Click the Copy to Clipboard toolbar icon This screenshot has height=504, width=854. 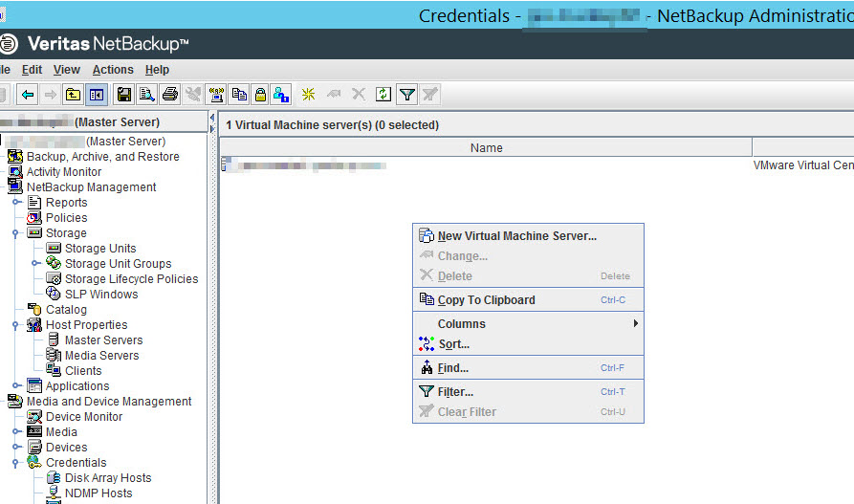tap(239, 95)
